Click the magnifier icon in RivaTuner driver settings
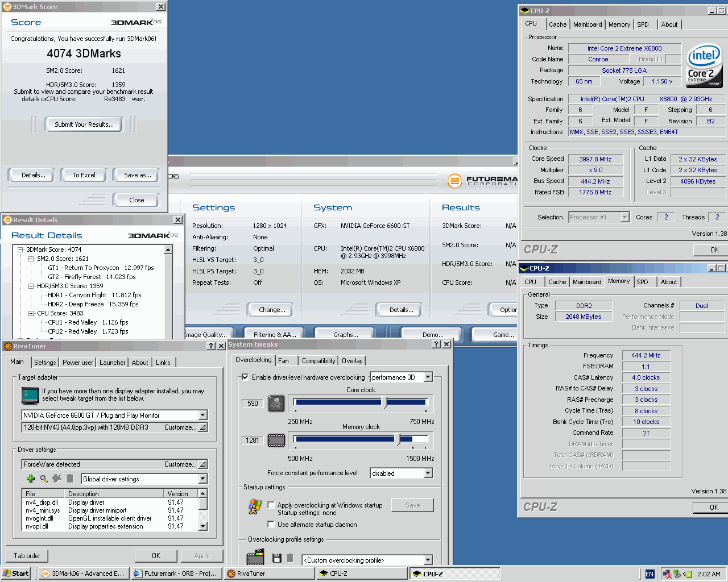 point(44,479)
